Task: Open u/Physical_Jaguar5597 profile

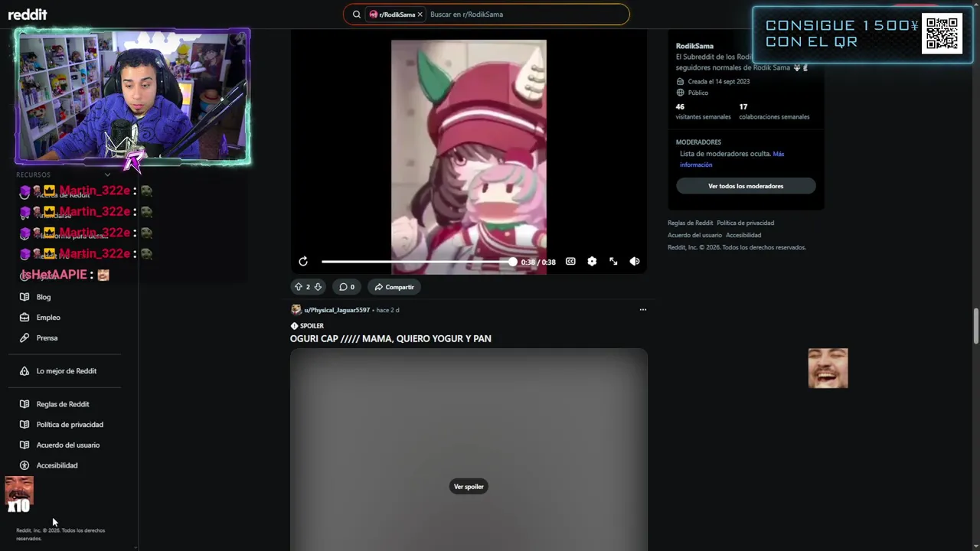Action: 337,310
